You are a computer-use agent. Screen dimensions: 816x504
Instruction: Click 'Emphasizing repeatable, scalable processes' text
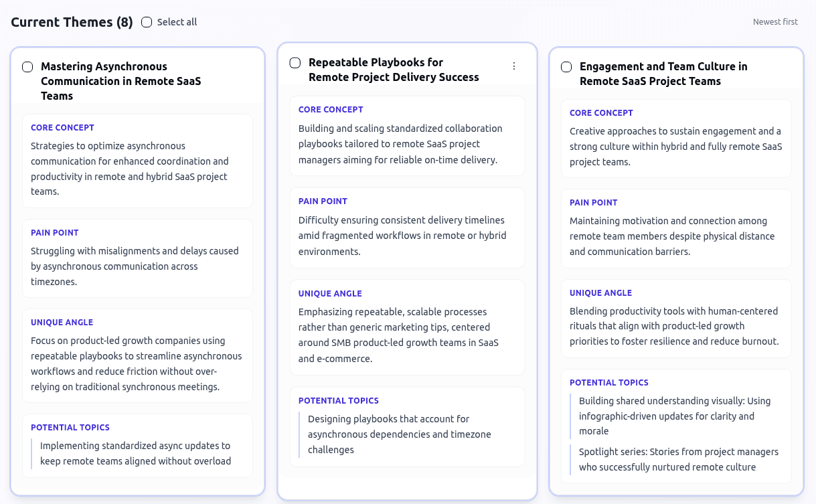(x=399, y=335)
